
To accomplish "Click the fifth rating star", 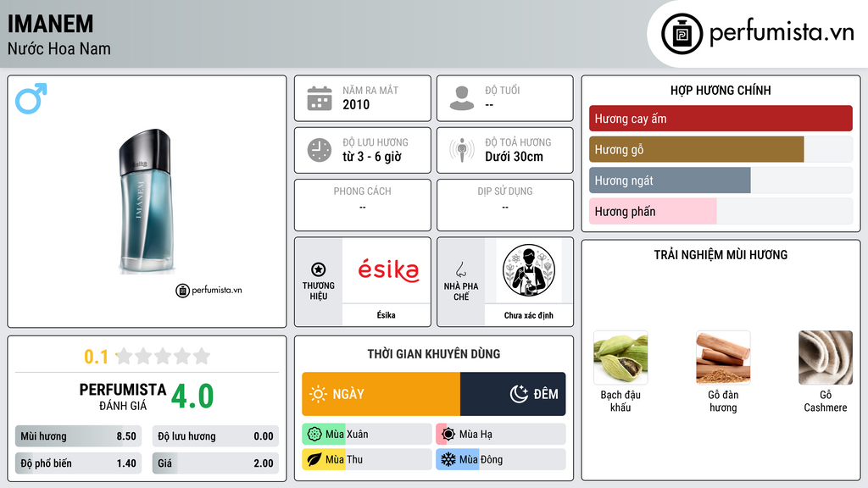I will coord(202,356).
